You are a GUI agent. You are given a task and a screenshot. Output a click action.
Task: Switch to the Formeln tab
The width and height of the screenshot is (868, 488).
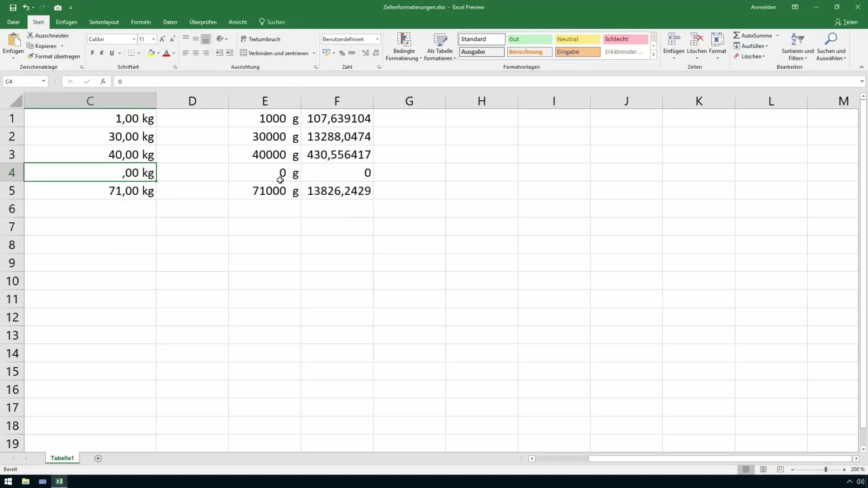point(141,22)
